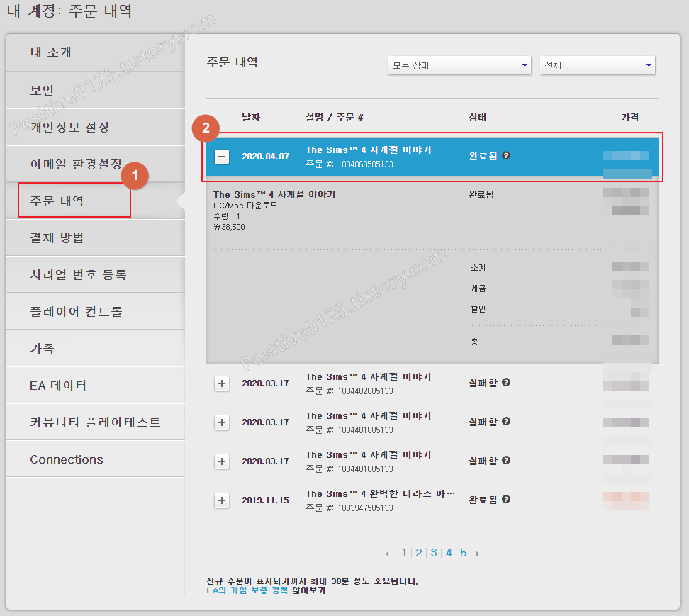The width and height of the screenshot is (689, 616).
Task: Open the 모든 상태 status filter dropdown
Action: (459, 65)
